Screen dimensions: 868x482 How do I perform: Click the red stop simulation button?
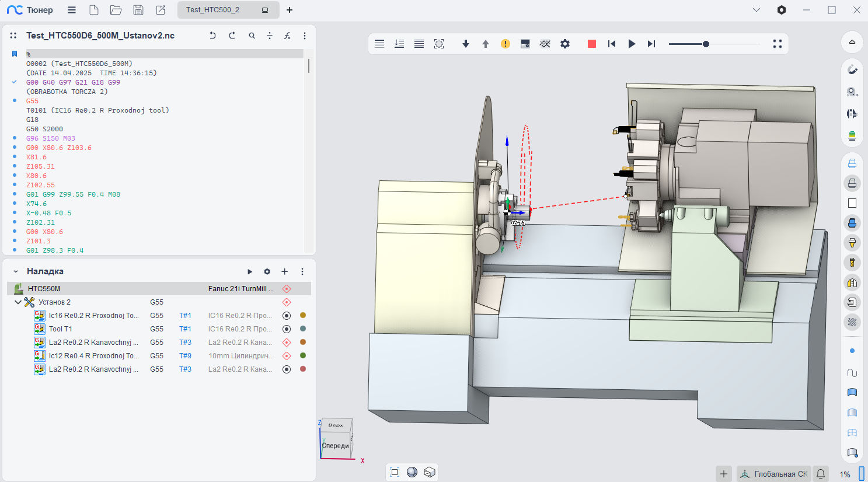[x=591, y=44]
